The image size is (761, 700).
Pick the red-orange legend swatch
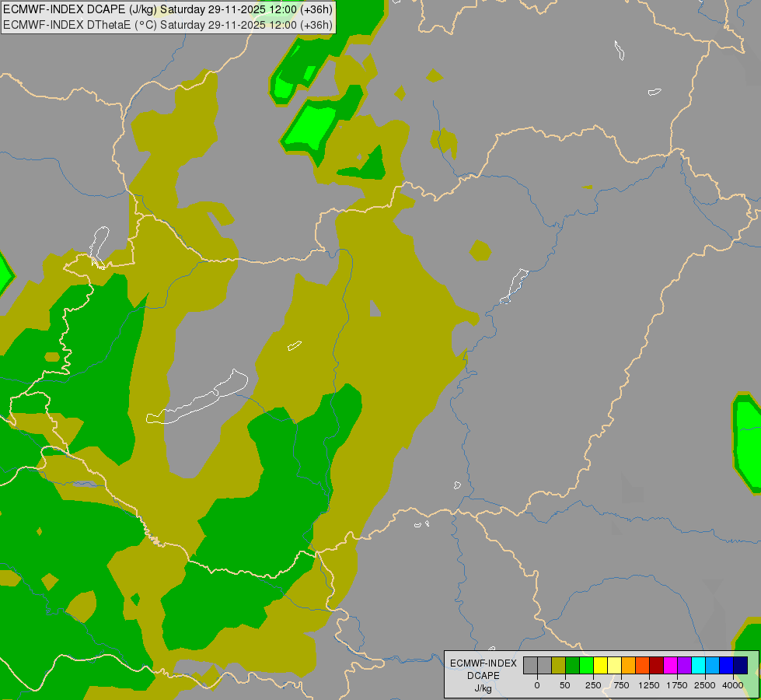click(643, 666)
